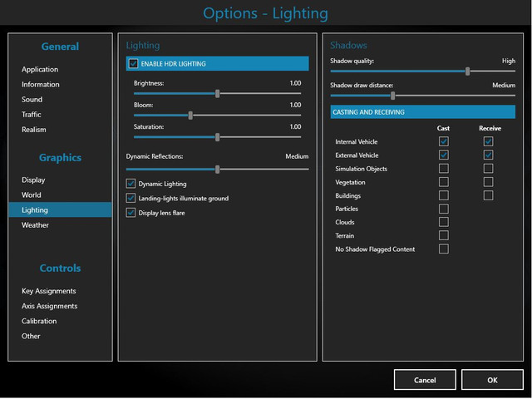This screenshot has width=532, height=399.
Task: Open Realism settings
Action: click(x=33, y=130)
